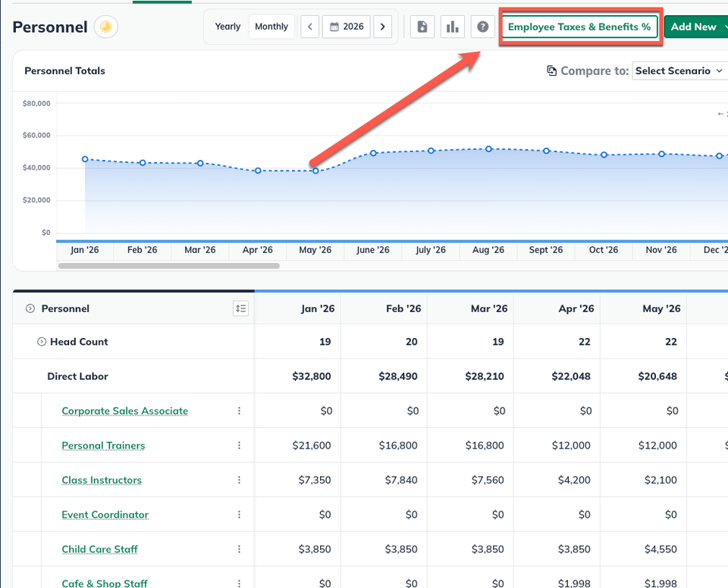The width and height of the screenshot is (728, 588).
Task: Open the options menu for Personal Trainers
Action: click(239, 446)
